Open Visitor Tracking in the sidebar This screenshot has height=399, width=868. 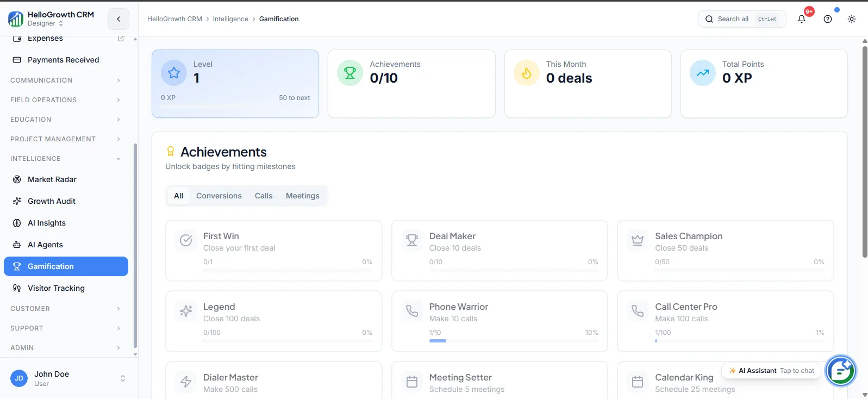point(66,288)
